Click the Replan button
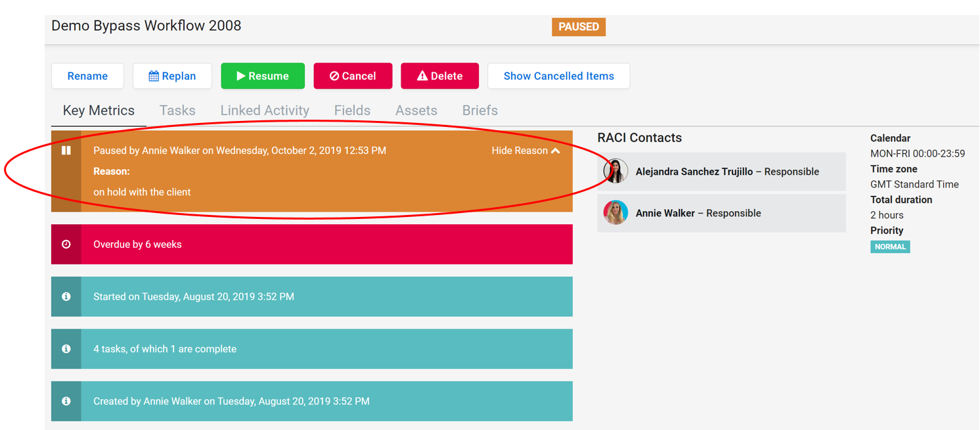Viewport: 980px width, 430px height. (172, 76)
